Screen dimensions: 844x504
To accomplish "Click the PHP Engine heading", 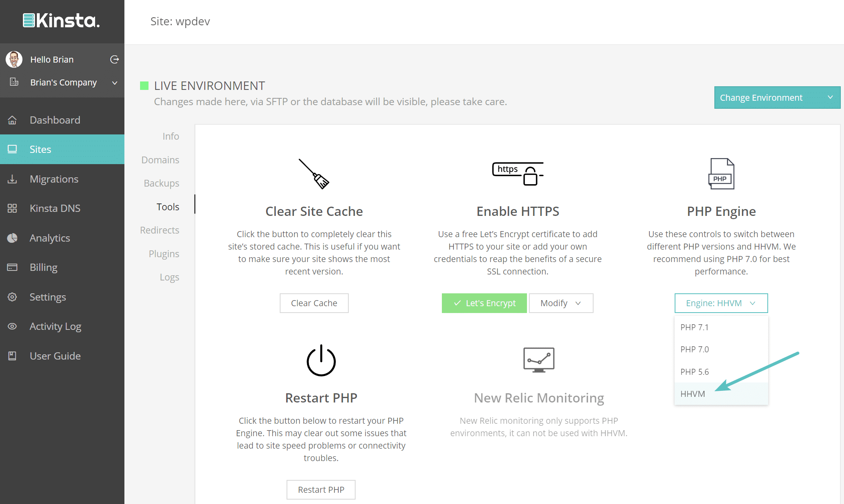I will point(721,211).
